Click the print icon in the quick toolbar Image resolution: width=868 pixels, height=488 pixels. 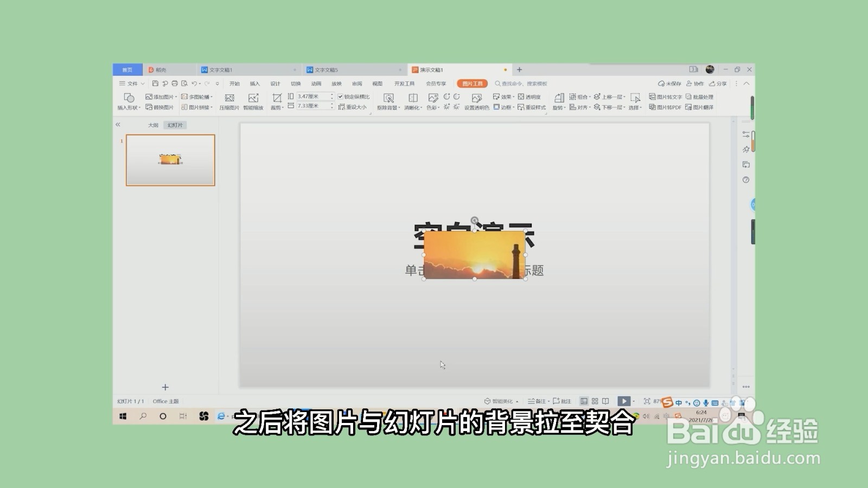click(x=175, y=84)
